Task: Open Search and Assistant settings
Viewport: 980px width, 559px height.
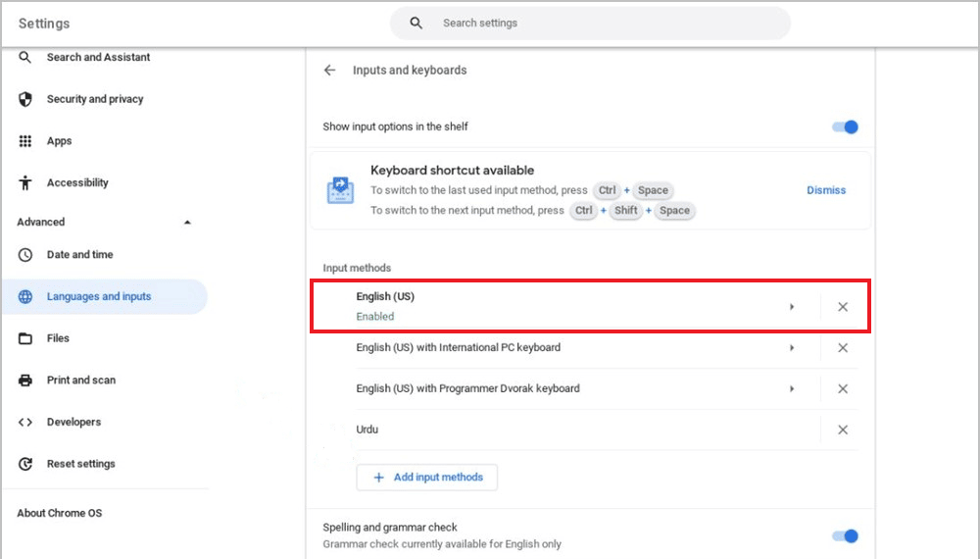Action: point(98,57)
